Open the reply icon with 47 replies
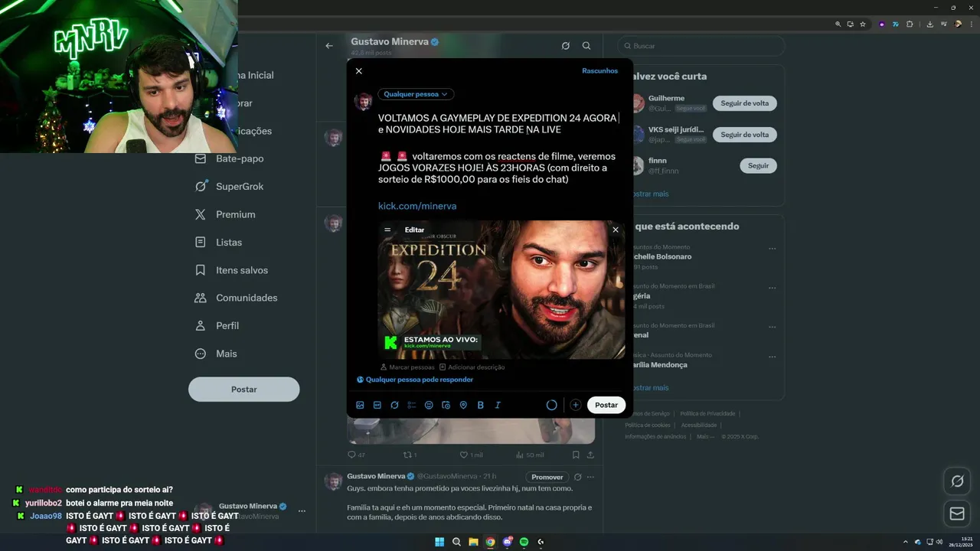Viewport: 980px width, 551px height. 356,455
